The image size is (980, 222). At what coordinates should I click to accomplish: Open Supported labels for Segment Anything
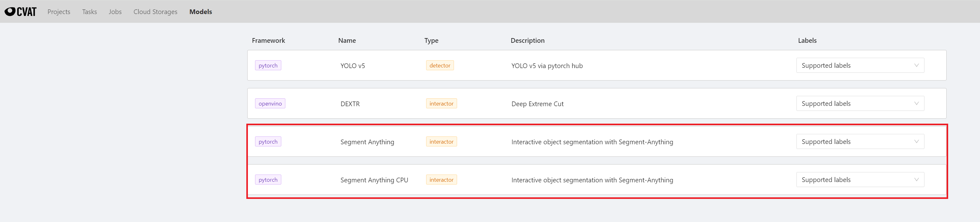pos(859,142)
